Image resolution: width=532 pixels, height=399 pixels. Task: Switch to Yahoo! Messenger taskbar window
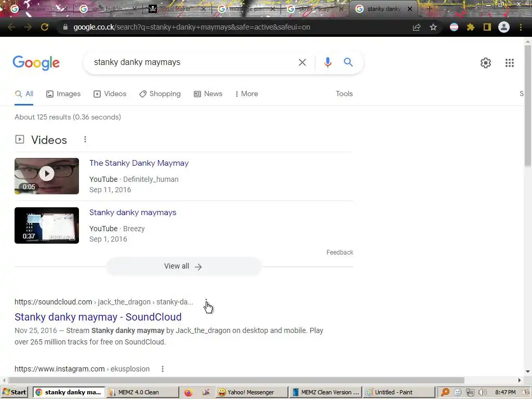tap(251, 392)
